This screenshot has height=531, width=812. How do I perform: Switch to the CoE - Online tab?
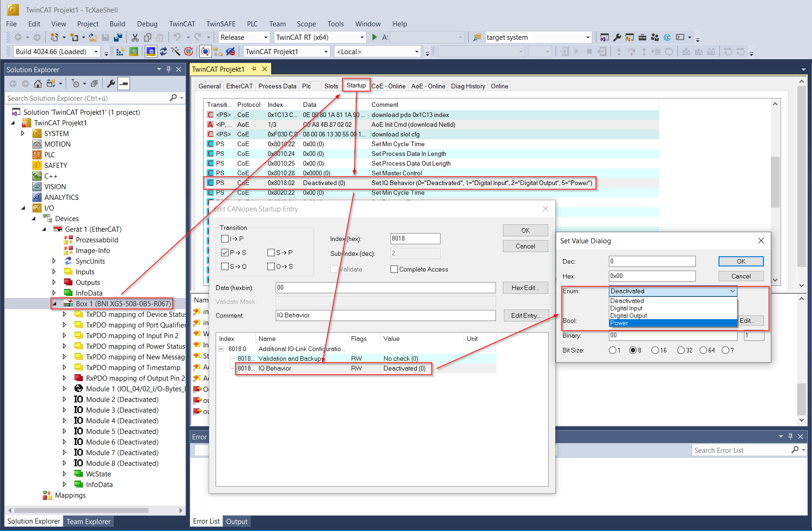click(388, 86)
